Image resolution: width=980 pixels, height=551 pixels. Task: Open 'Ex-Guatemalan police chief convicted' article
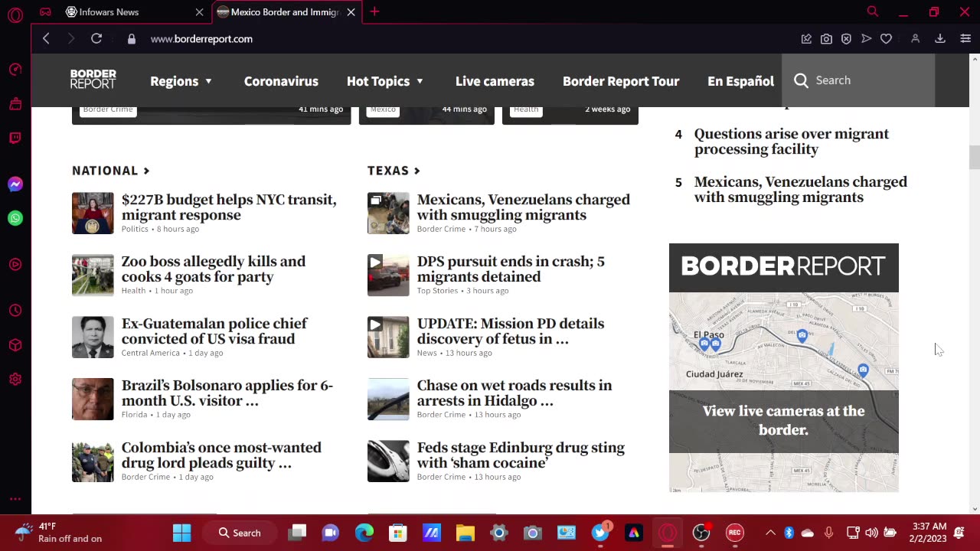coord(214,331)
